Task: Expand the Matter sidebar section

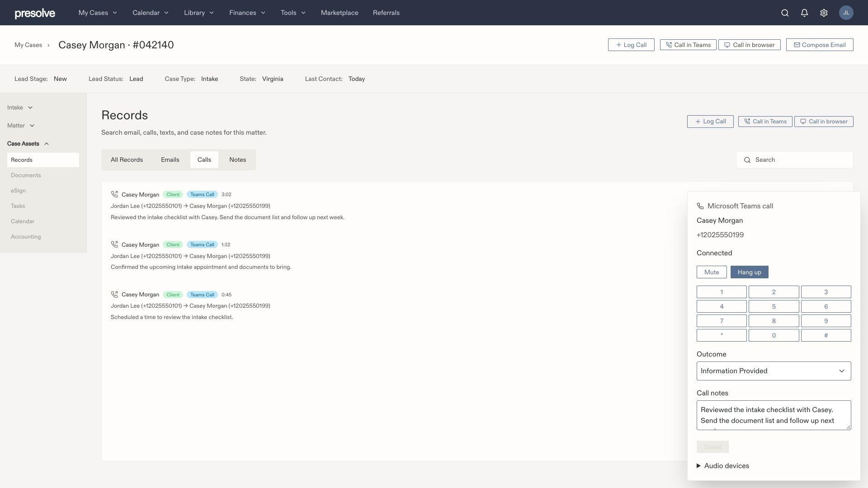Action: (x=21, y=126)
